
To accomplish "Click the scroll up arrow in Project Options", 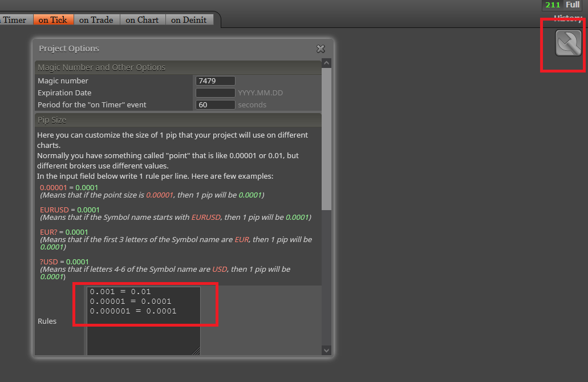I will [x=326, y=63].
